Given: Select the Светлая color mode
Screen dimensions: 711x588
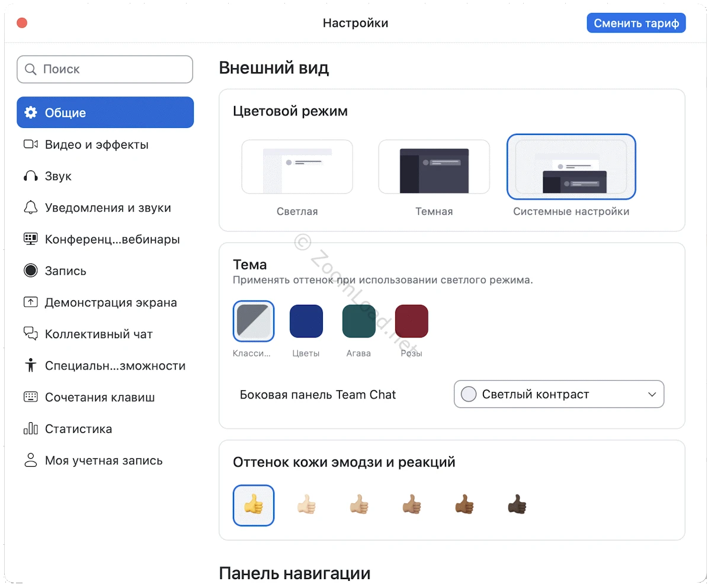Looking at the screenshot, I should (297, 167).
